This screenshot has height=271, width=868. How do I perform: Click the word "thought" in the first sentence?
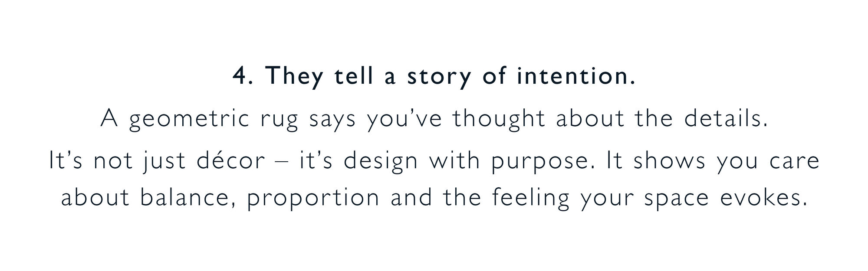pos(499,119)
